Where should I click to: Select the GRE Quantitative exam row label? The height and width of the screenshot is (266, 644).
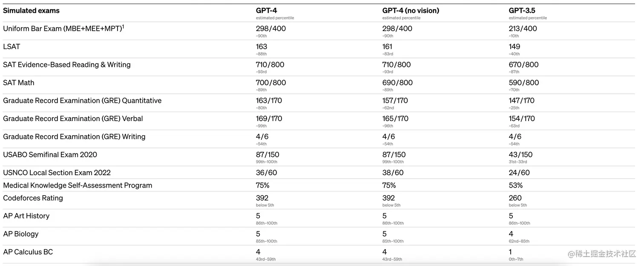pyautogui.click(x=82, y=101)
